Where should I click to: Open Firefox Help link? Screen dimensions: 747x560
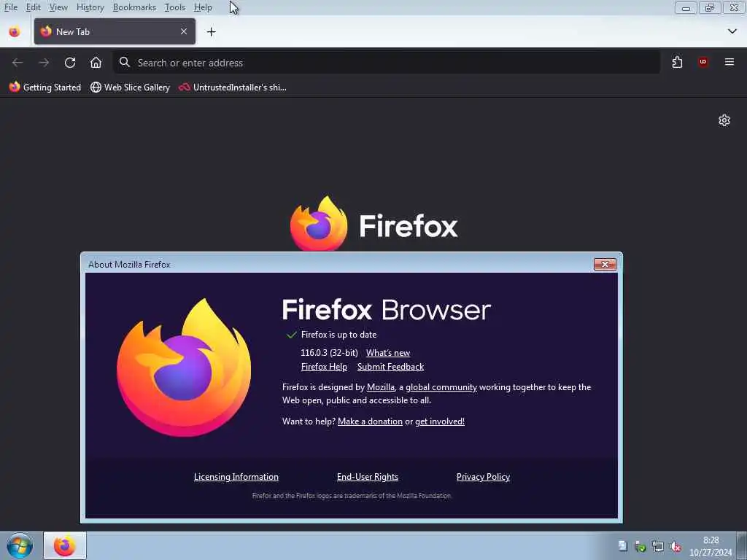pyautogui.click(x=324, y=367)
